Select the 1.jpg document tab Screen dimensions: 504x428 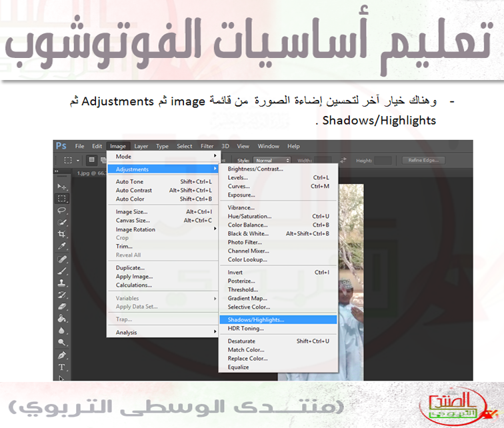[x=91, y=173]
